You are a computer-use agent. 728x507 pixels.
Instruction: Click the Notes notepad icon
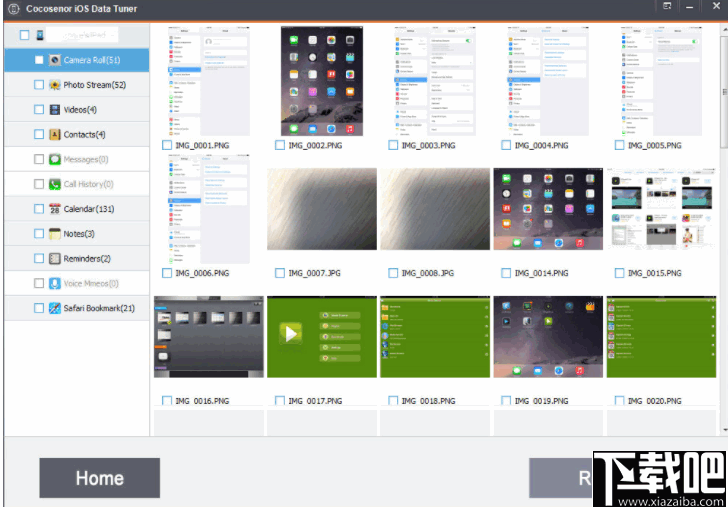click(55, 234)
